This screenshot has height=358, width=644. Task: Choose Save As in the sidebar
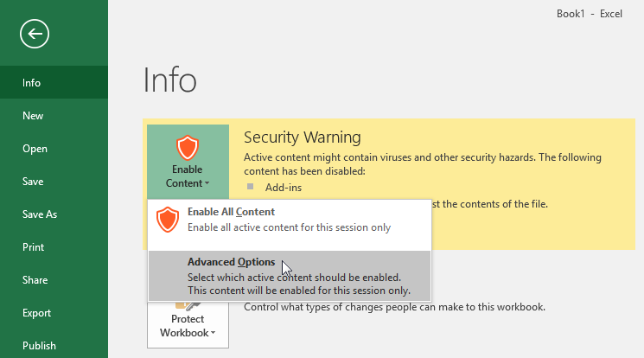[40, 214]
